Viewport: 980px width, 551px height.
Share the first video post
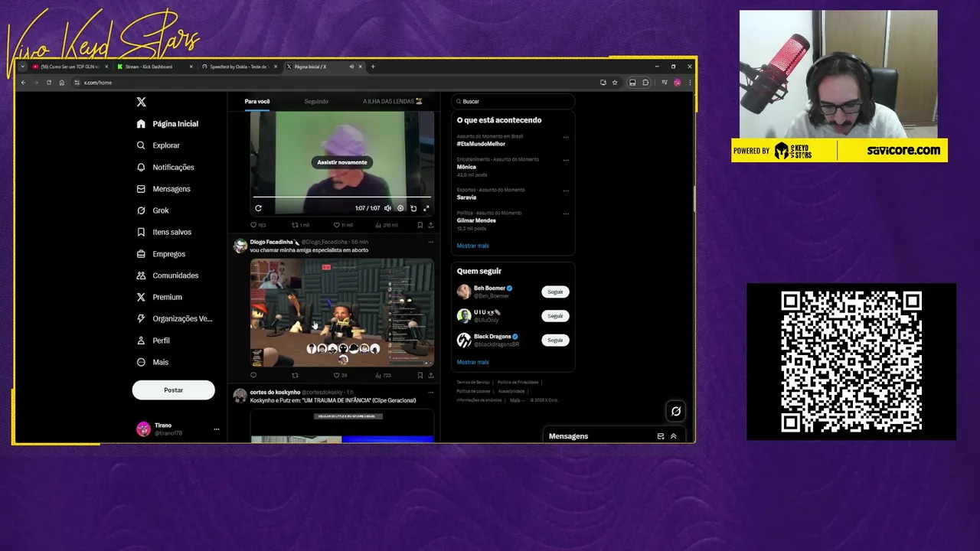430,225
